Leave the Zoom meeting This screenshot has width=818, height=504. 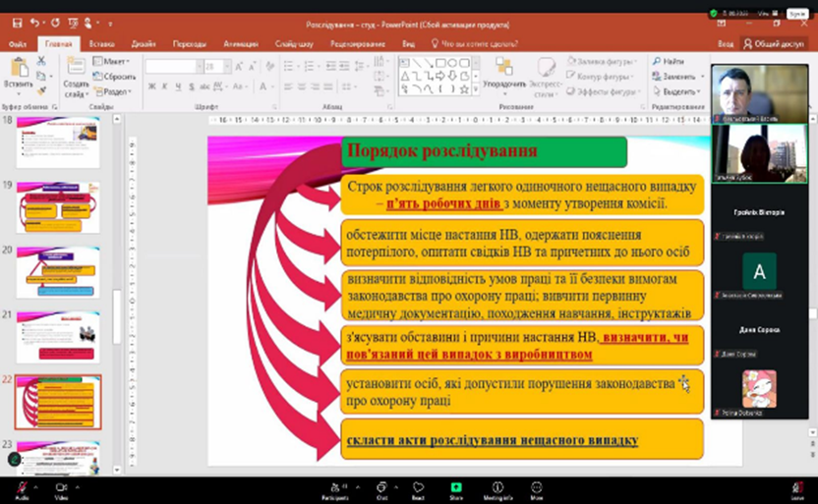[797, 490]
